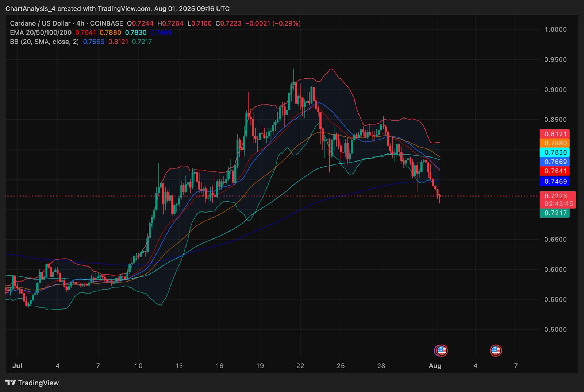Select the EMA 20/50/100/200 indicator legend
This screenshot has height=392, width=584.
point(41,32)
